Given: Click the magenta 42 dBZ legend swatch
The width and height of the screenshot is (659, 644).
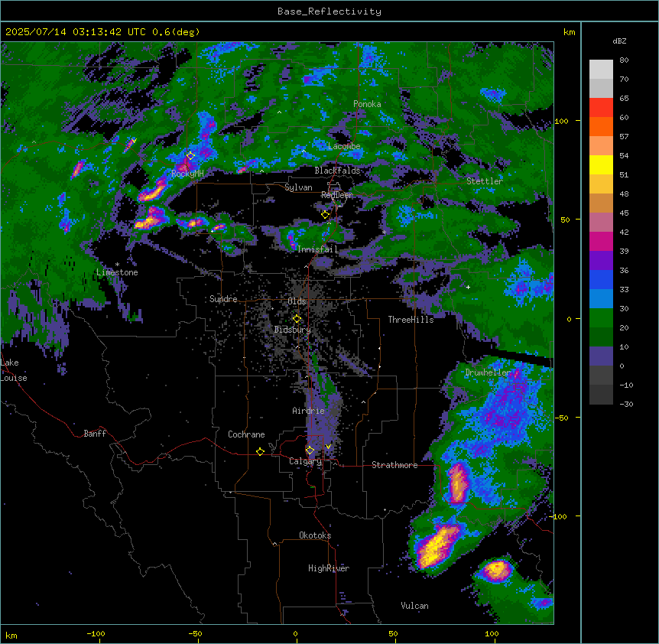Looking at the screenshot, I should [x=601, y=241].
